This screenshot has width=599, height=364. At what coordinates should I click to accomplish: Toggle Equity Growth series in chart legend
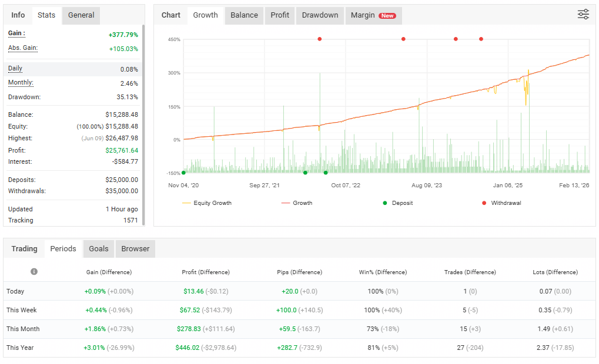212,203
